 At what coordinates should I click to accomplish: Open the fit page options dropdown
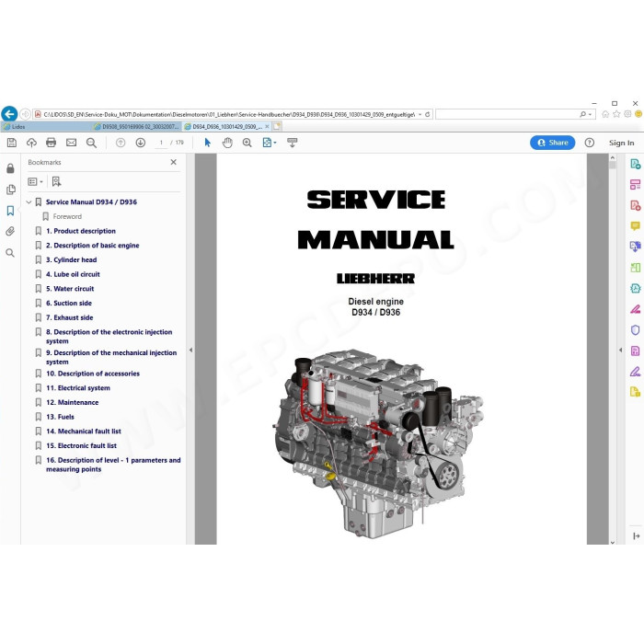pos(270,143)
